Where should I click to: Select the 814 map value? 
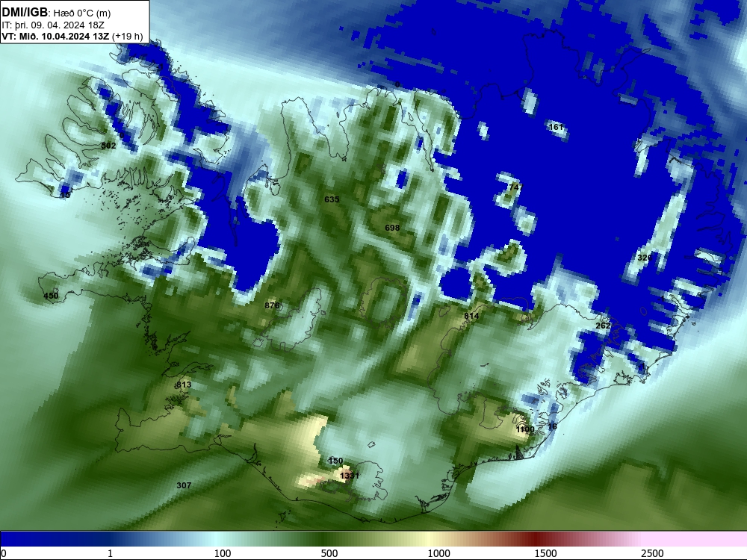point(471,316)
